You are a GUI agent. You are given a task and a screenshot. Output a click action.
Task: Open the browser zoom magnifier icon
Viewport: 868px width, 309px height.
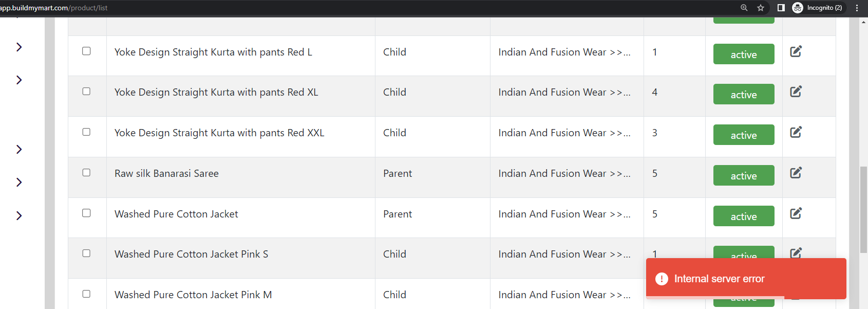(744, 8)
